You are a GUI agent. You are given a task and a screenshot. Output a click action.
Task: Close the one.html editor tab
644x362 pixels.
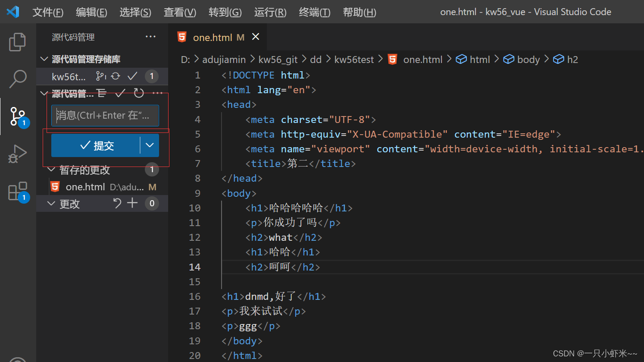(256, 37)
